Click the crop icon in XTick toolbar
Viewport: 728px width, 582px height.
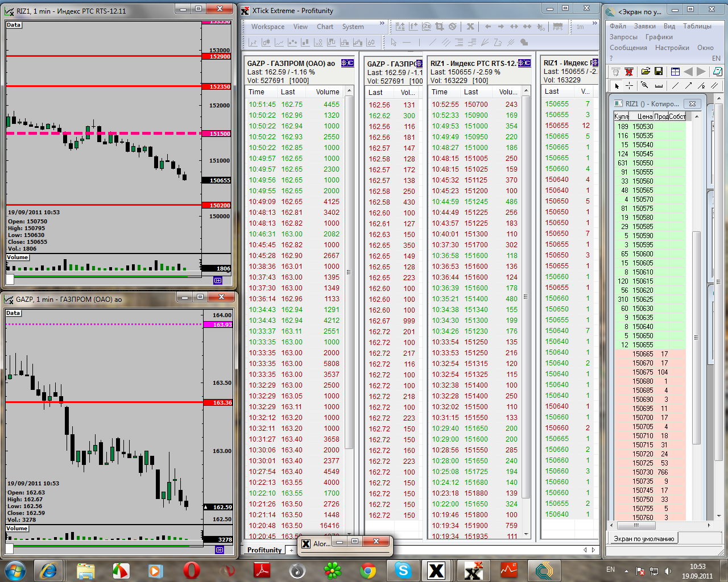(440, 27)
